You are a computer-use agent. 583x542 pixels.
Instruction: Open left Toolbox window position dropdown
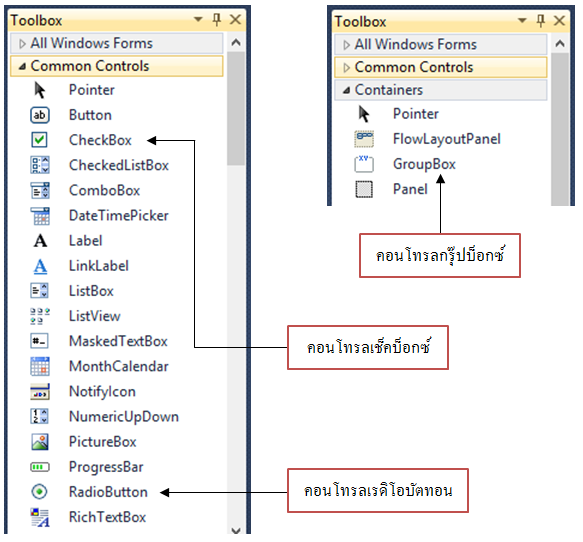[198, 19]
